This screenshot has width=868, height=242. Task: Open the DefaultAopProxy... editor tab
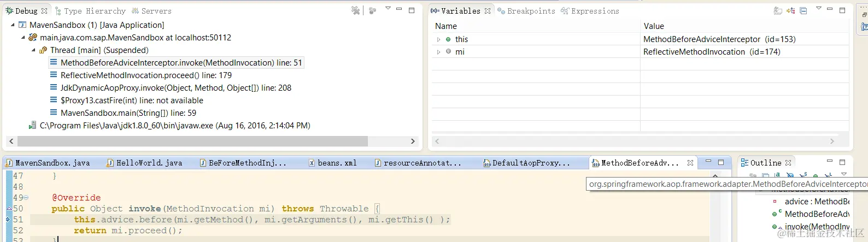[526, 163]
